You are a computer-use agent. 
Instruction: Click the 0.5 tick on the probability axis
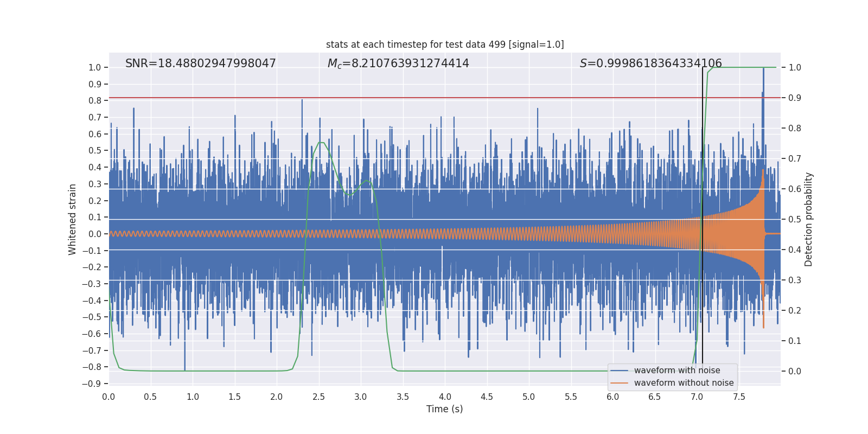coord(795,219)
